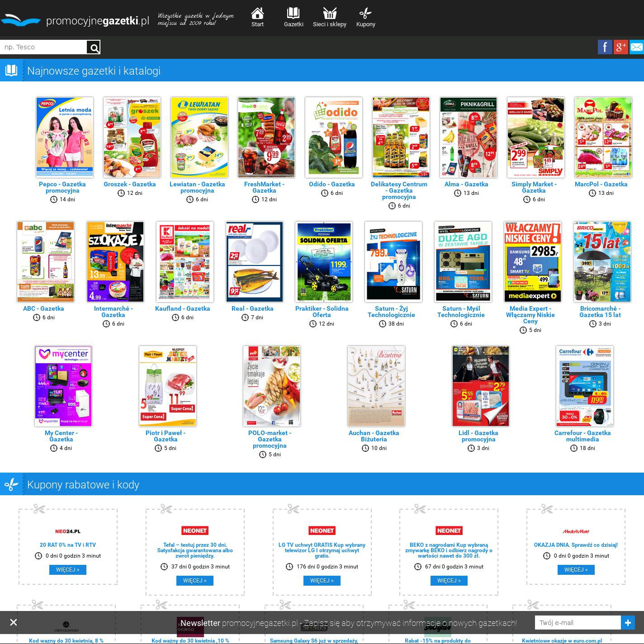Click Więcej button under NEO24.PL coupon
The width and height of the screenshot is (644, 644).
tap(68, 570)
